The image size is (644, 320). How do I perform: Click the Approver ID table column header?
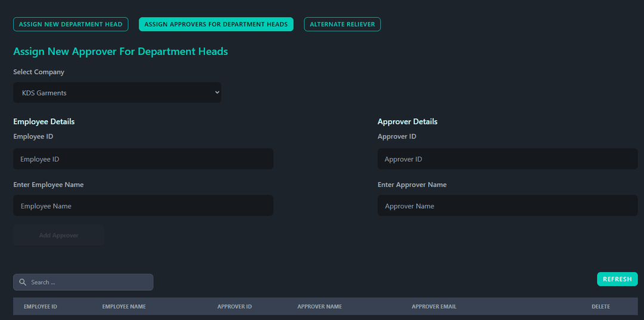coord(234,307)
